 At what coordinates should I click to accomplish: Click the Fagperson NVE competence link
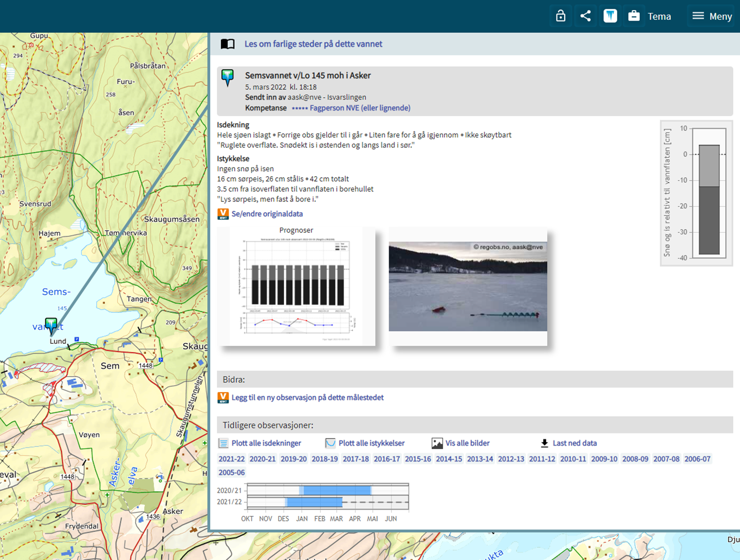pyautogui.click(x=360, y=108)
